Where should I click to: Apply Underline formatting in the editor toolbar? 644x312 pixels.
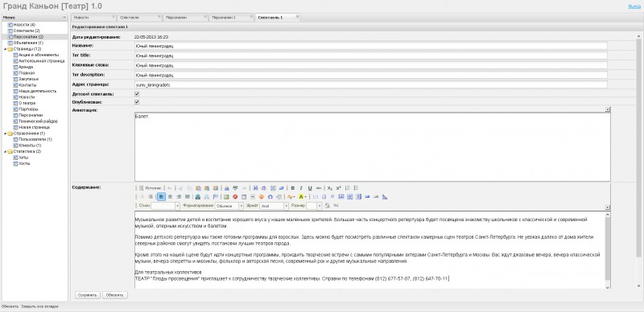(x=310, y=188)
